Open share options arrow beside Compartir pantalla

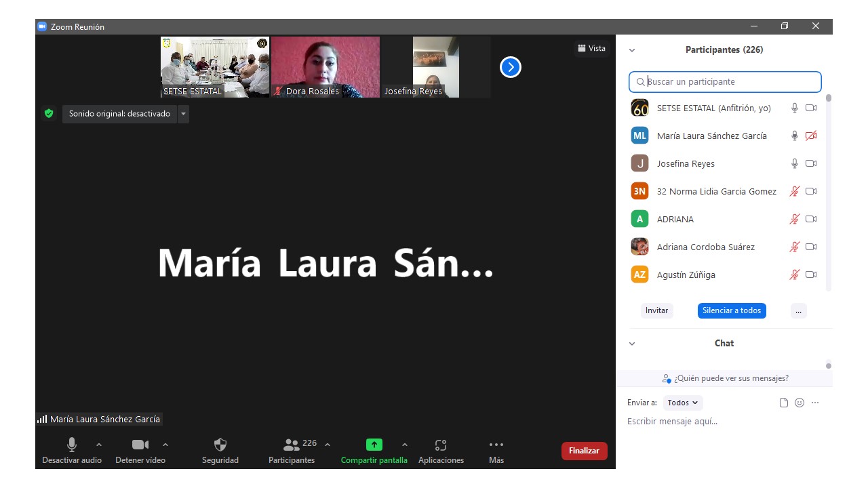405,445
